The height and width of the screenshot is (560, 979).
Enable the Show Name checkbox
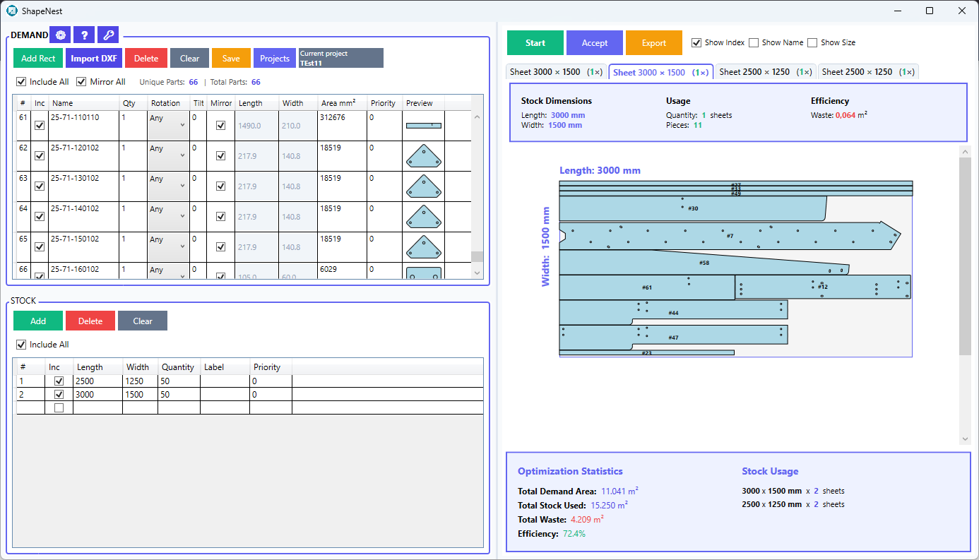[754, 42]
